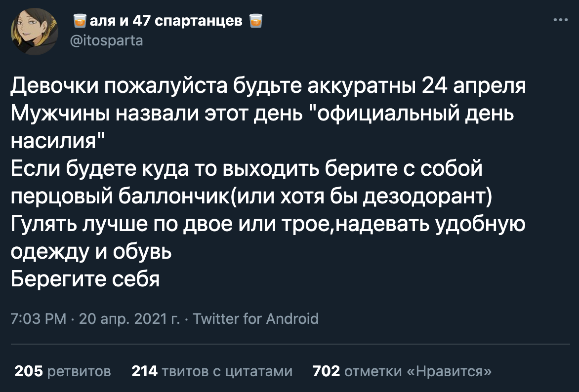
Task: Open display name аля и 47 спартанцев
Action: click(166, 21)
